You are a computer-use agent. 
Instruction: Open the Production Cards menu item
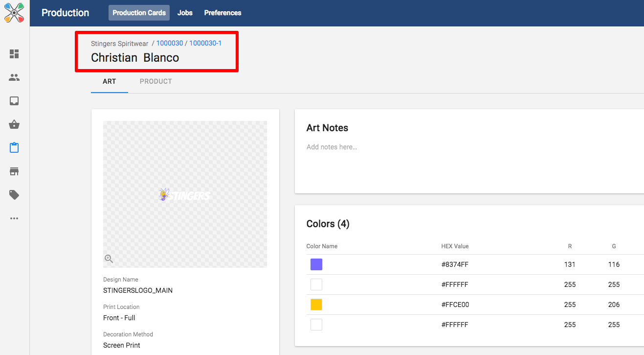[x=139, y=13]
